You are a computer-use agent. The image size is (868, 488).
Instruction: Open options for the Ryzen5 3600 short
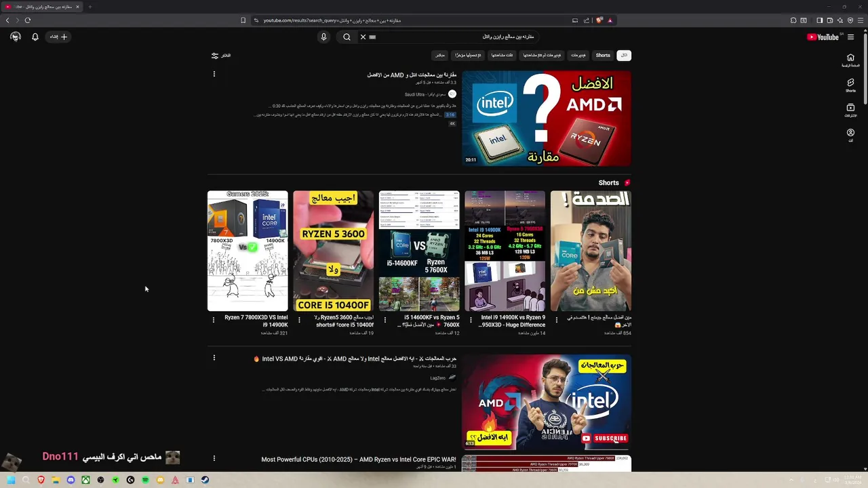[299, 320]
